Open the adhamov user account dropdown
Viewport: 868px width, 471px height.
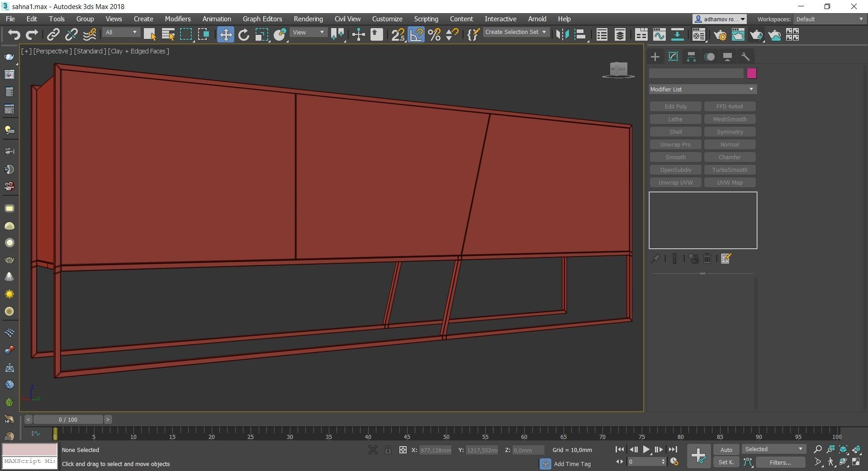720,19
